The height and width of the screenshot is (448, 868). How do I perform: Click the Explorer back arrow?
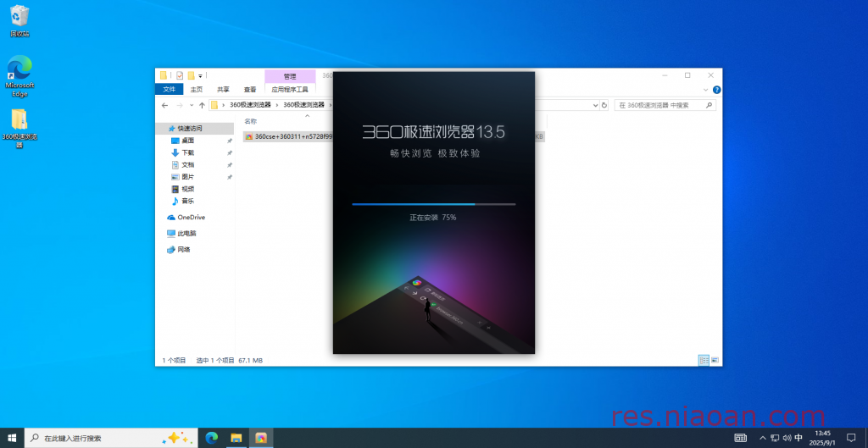[x=164, y=105]
